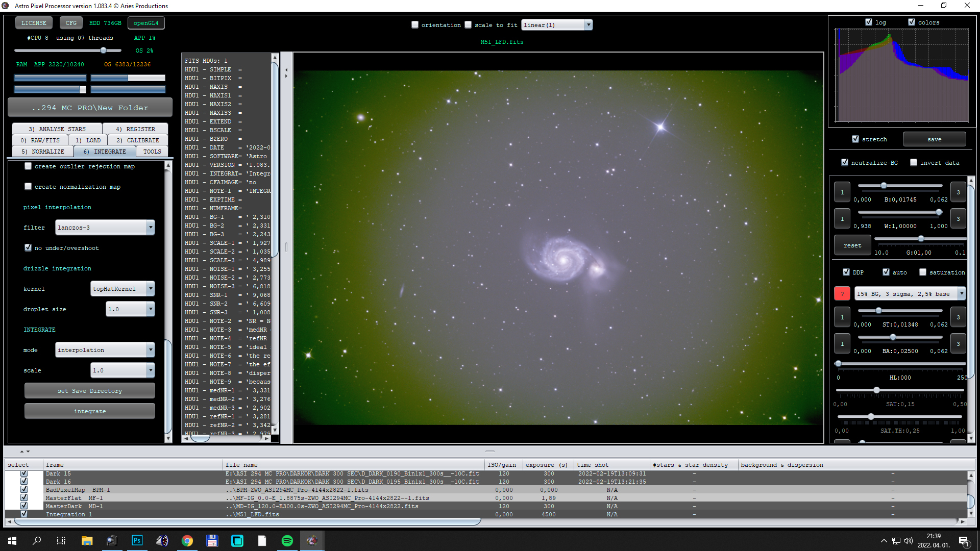This screenshot has width=980, height=551.
Task: Open Spotify from the taskbar
Action: click(x=287, y=540)
